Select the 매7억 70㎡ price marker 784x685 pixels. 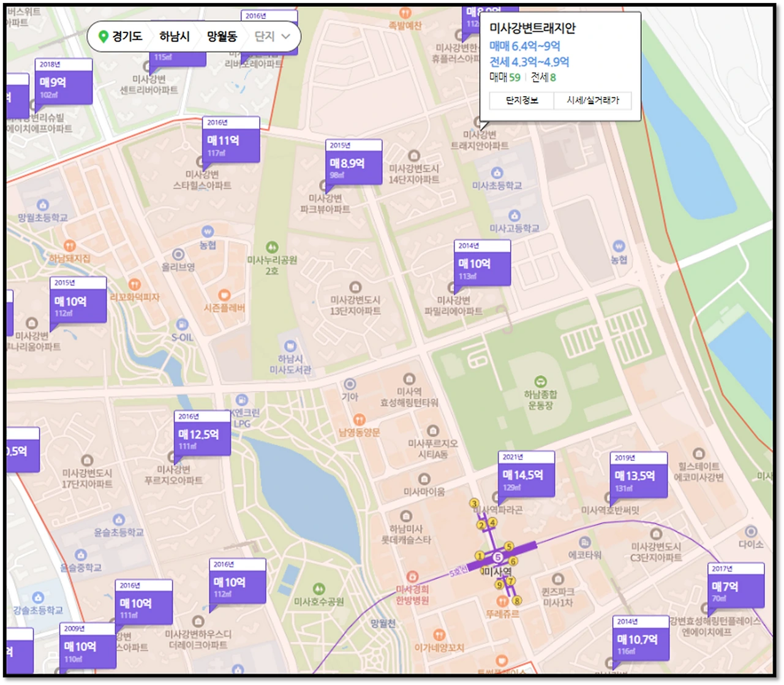(736, 586)
